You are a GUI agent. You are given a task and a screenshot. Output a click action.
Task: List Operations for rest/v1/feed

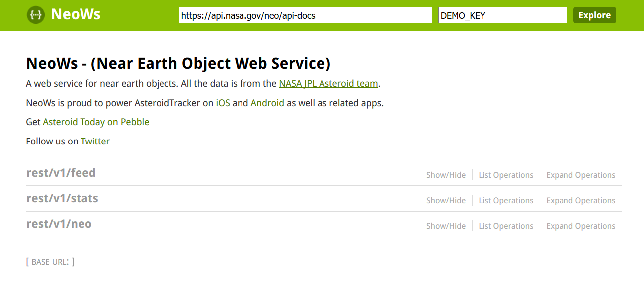pyautogui.click(x=506, y=175)
